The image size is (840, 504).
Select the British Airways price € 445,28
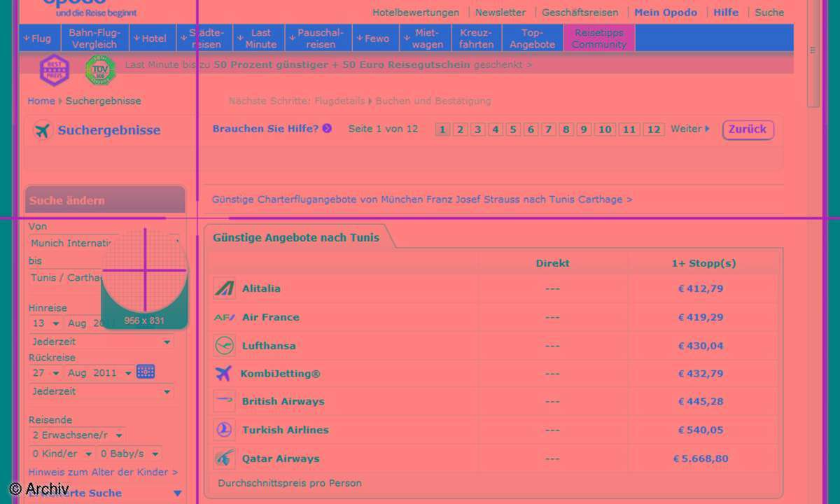pyautogui.click(x=701, y=402)
